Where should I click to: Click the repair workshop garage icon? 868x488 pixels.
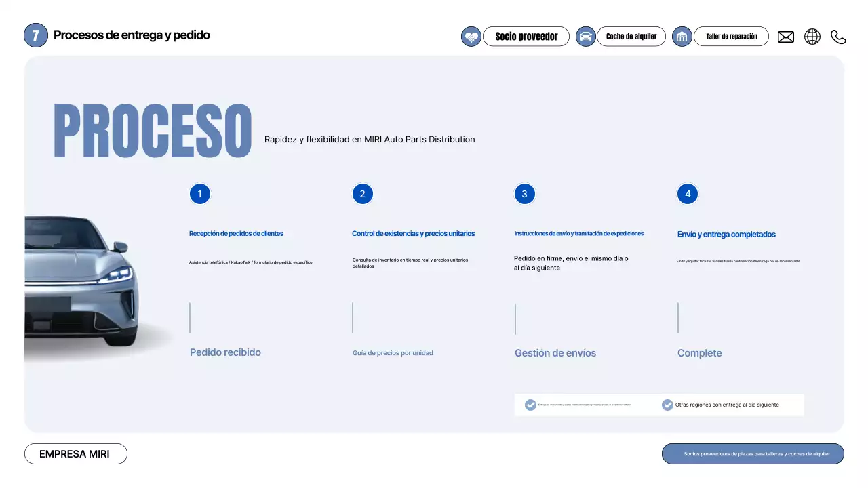point(682,37)
